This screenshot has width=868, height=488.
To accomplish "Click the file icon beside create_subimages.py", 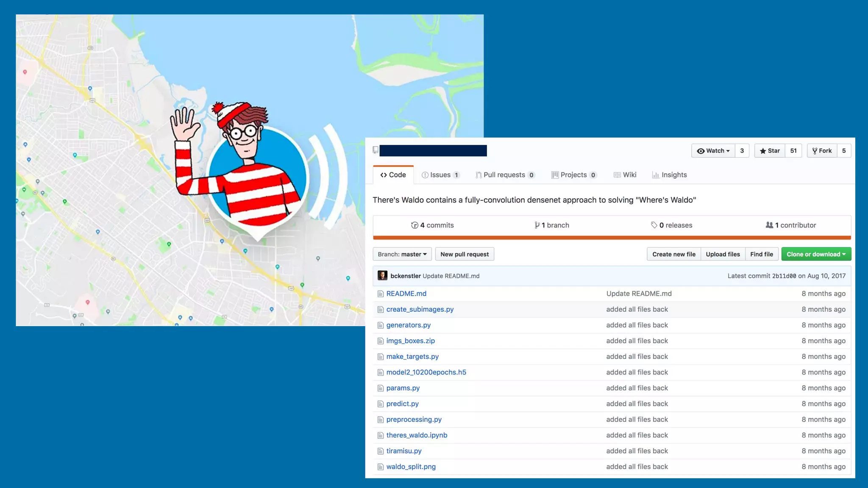I will point(380,310).
